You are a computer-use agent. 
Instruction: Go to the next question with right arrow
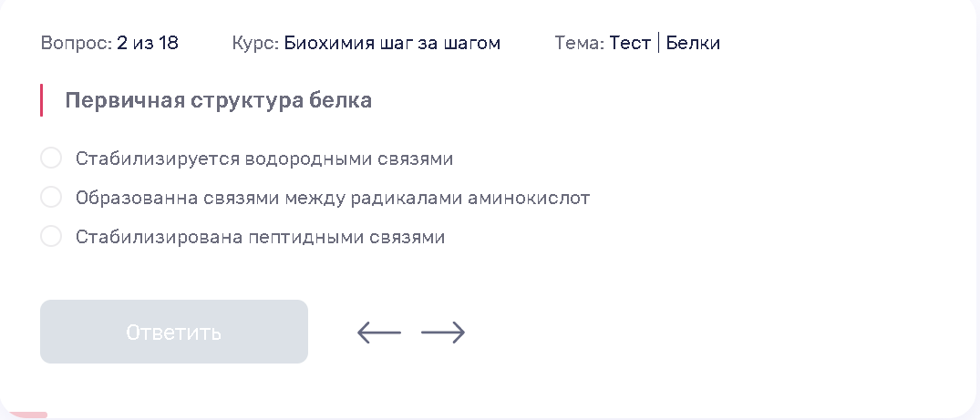[x=443, y=332]
